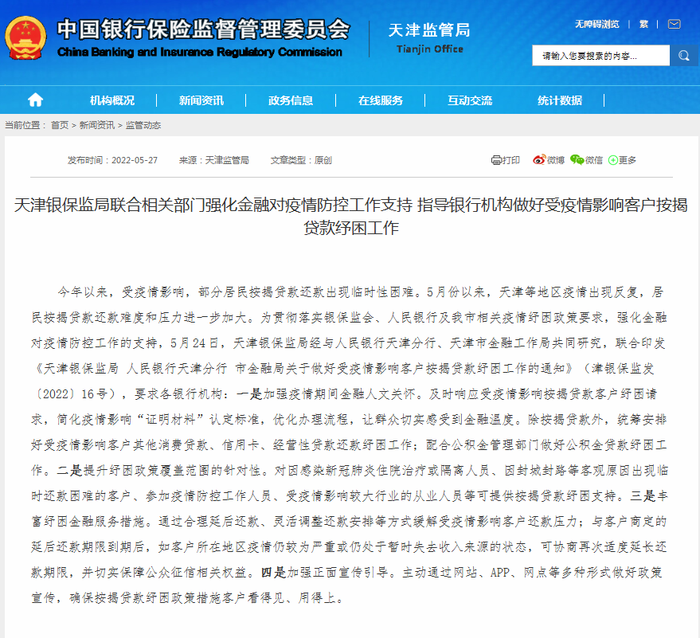Switch to traditional Chinese with 繁
700x638 pixels.
(643, 24)
